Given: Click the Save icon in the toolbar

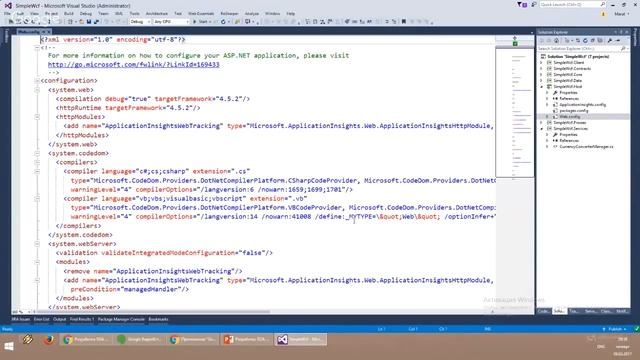Looking at the screenshot, I should coord(89,22).
